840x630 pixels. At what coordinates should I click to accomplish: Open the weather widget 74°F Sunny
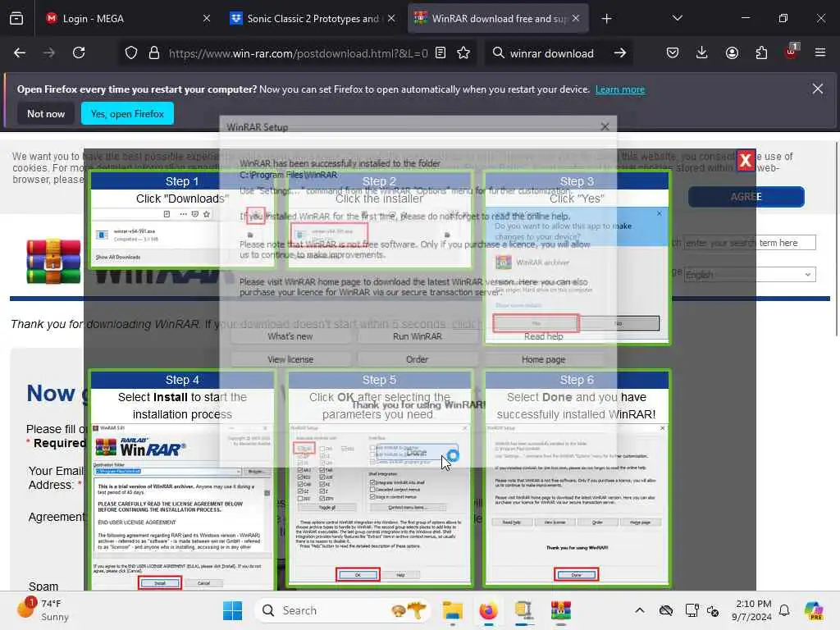(x=43, y=610)
